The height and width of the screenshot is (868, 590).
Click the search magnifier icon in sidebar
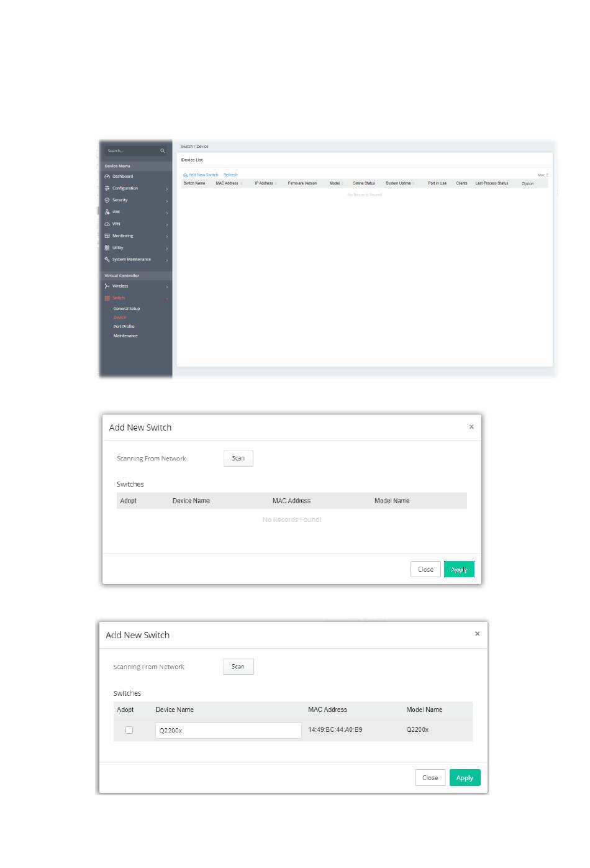pos(163,151)
